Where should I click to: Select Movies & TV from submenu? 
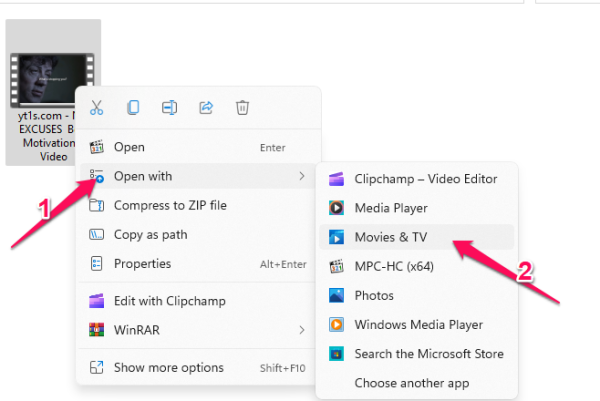(x=390, y=238)
